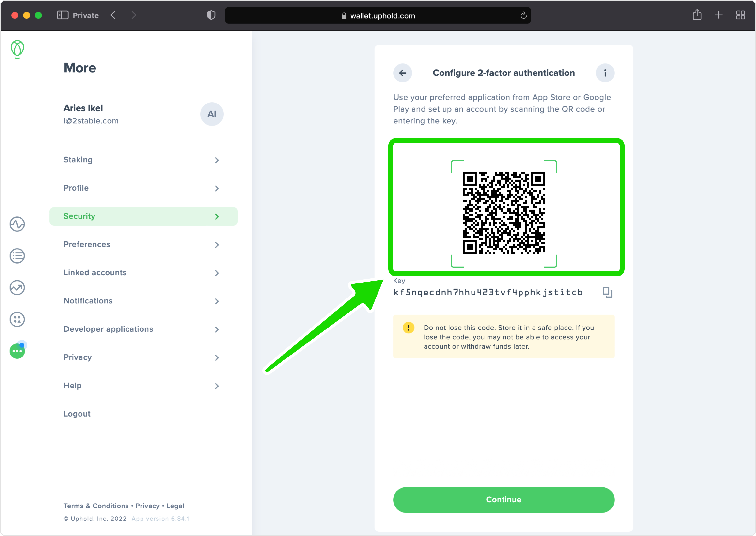756x536 pixels.
Task: Go back from 2-factor configuration panel
Action: click(403, 73)
